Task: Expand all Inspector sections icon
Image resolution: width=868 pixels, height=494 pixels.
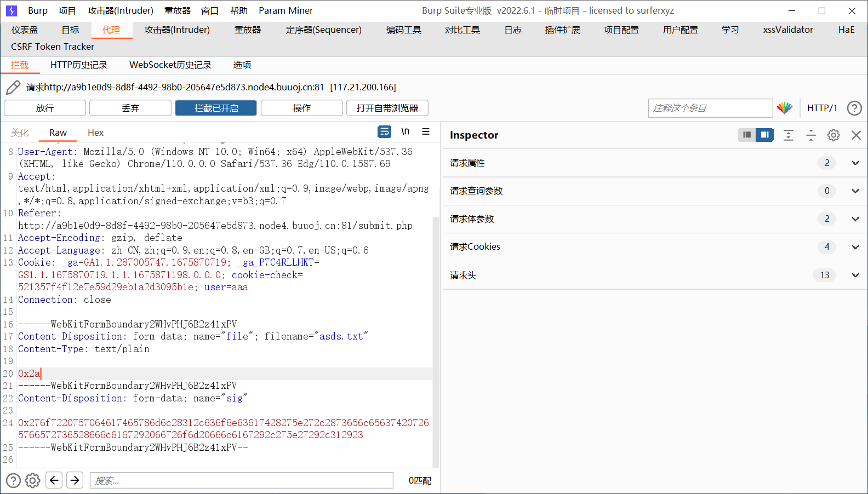Action: tap(789, 135)
